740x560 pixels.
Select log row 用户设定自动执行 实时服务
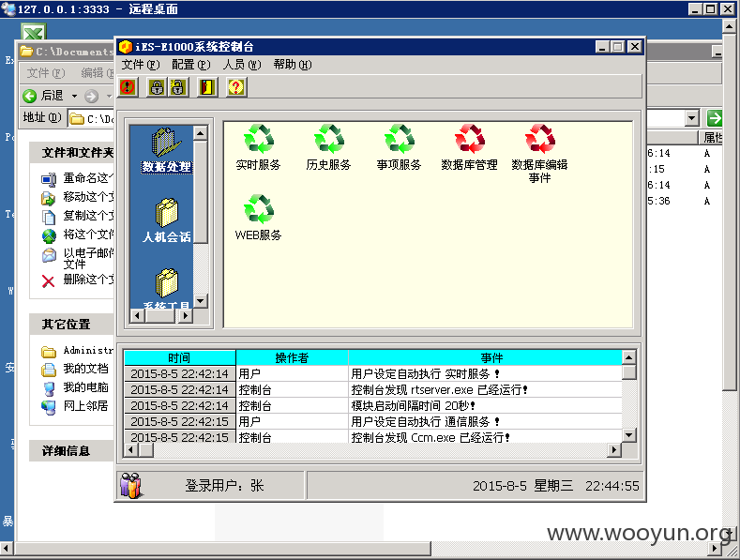[373, 374]
